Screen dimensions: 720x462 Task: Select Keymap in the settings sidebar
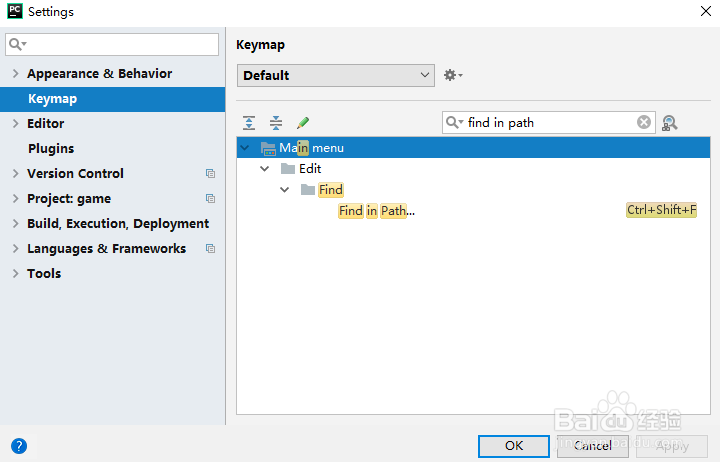pyautogui.click(x=112, y=99)
